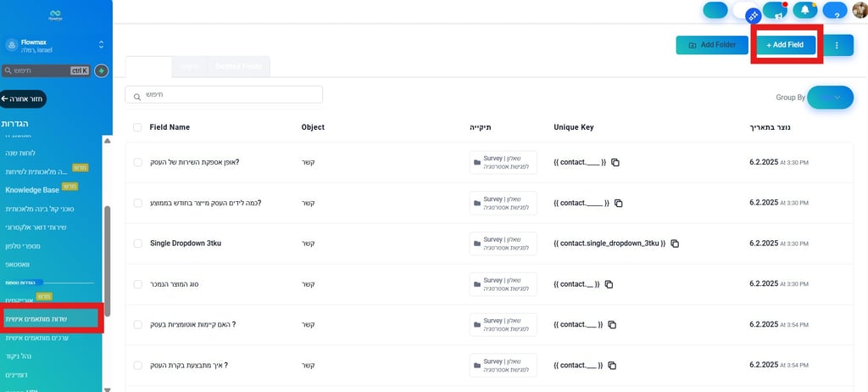The width and height of the screenshot is (868, 392).
Task: Open the 'איך מתבצעת בקרת העסק ?' field name
Action: click(189, 366)
